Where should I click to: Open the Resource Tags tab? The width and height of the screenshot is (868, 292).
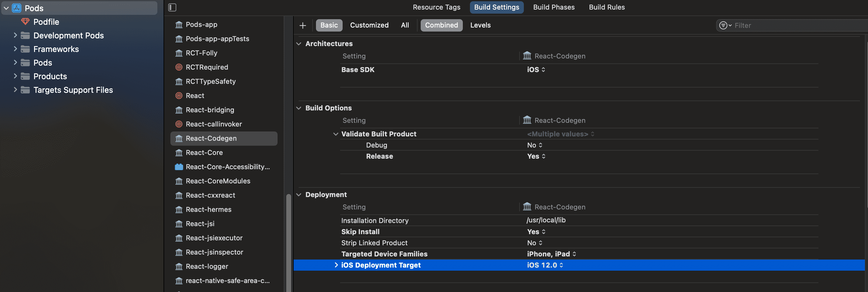(x=436, y=7)
